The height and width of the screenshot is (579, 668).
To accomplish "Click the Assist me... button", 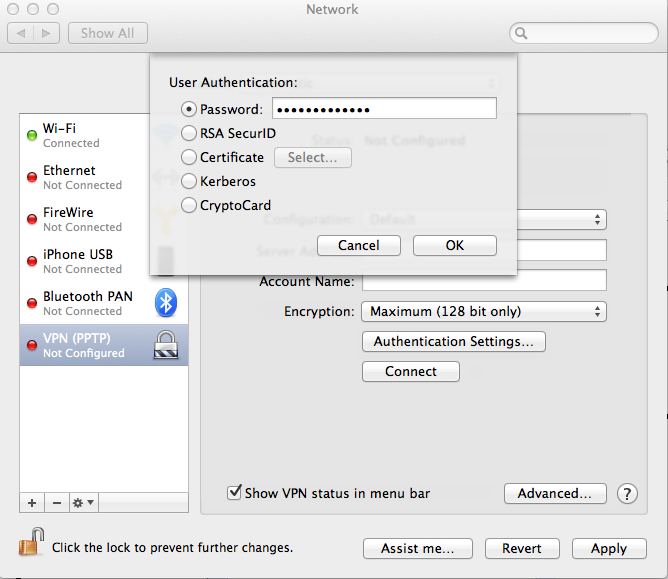I will pos(418,548).
